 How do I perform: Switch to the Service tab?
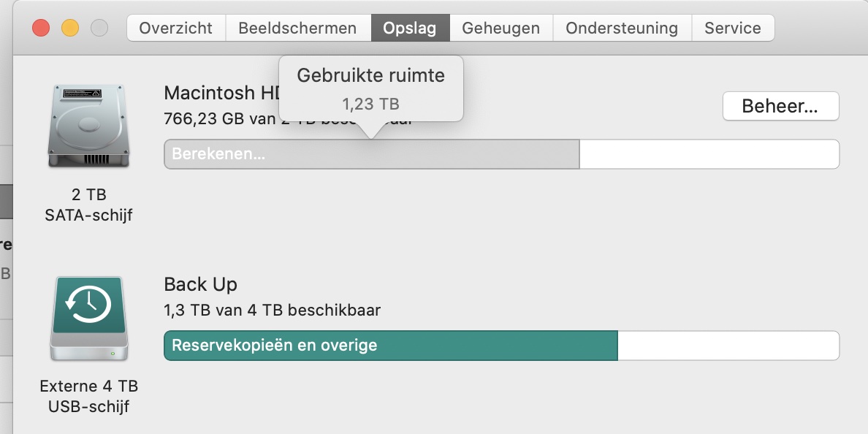tap(733, 28)
